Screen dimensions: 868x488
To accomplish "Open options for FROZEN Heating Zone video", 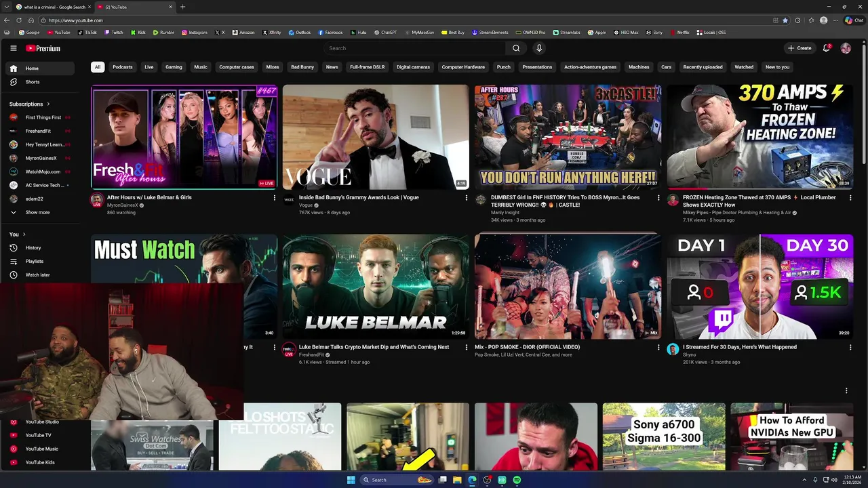I will click(850, 198).
